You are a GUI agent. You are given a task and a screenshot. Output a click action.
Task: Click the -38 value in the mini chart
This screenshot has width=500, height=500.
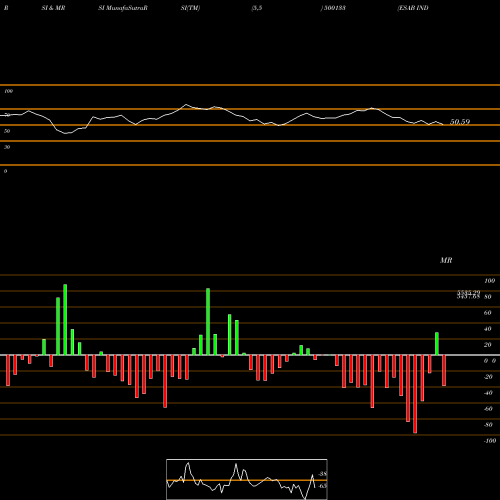(x=322, y=474)
